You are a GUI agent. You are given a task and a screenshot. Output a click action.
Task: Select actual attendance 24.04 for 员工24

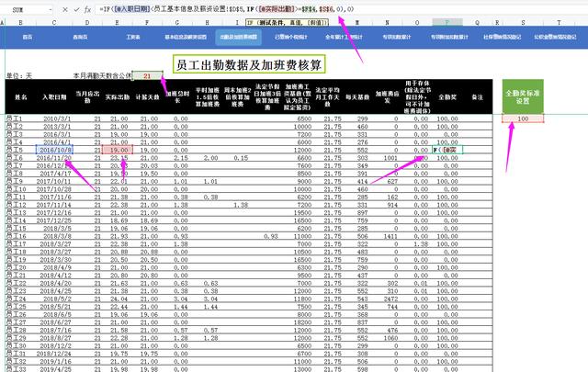pyautogui.click(x=117, y=299)
